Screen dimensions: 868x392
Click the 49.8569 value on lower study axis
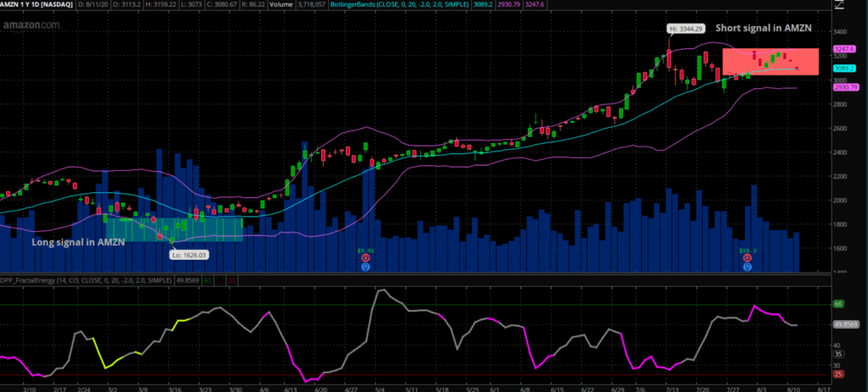point(845,325)
